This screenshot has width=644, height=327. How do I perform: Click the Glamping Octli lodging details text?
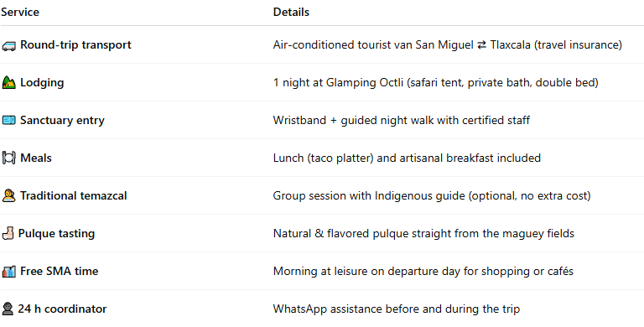click(x=436, y=82)
